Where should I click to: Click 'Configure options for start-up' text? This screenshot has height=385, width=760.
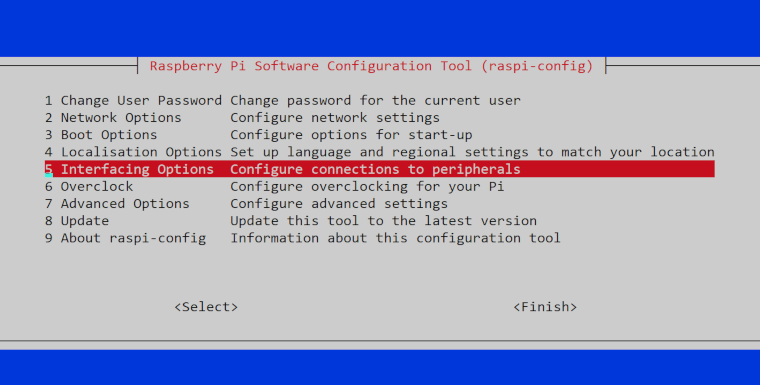[351, 135]
